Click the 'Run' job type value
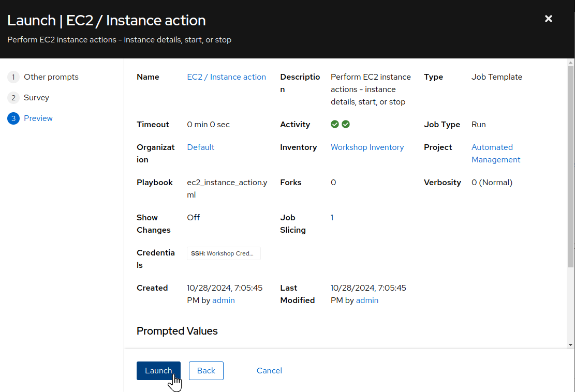 tap(479, 125)
